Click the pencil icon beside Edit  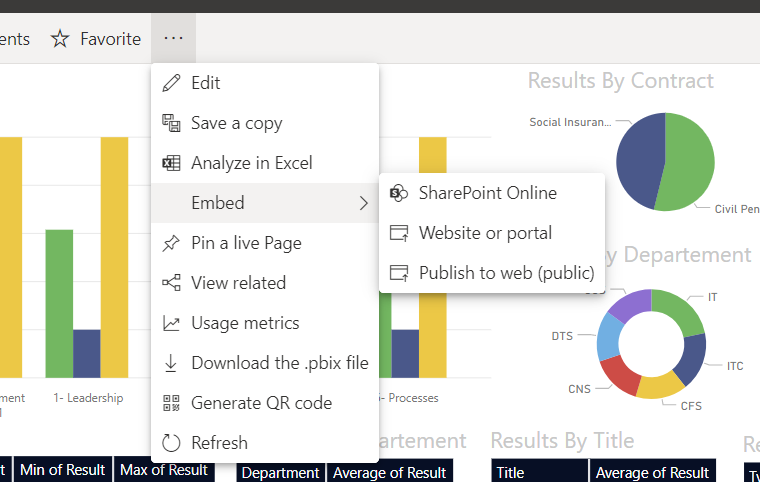click(x=171, y=83)
